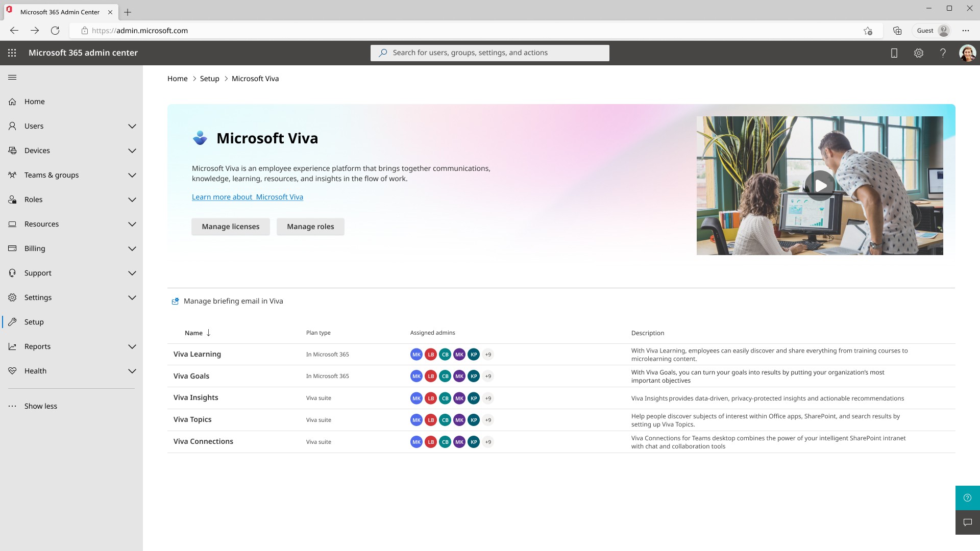Click the search users and settings box
The height and width of the screenshot is (551, 980).
489,53
